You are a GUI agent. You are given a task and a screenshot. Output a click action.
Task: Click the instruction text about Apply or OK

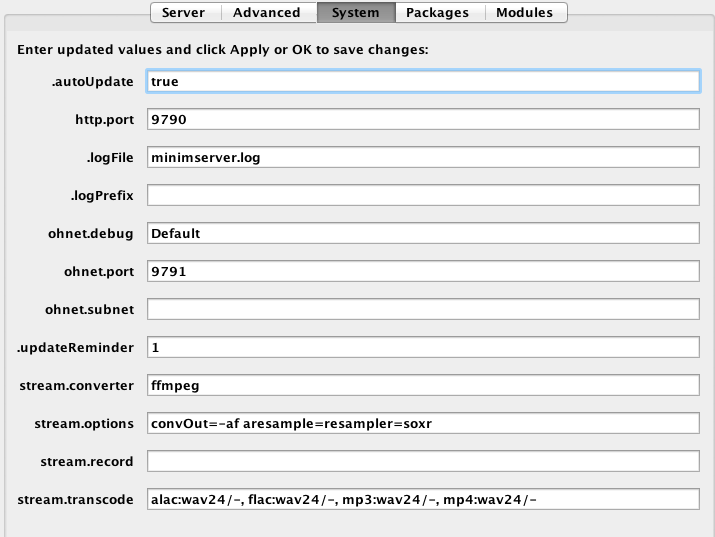tap(223, 50)
